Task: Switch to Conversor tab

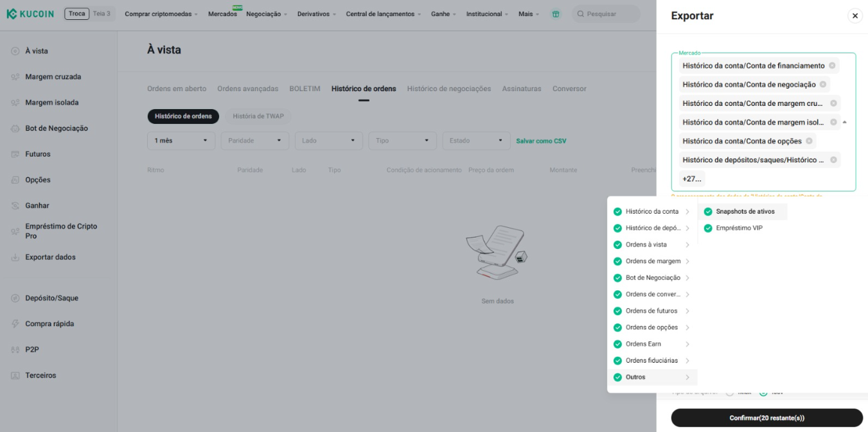Action: point(569,89)
